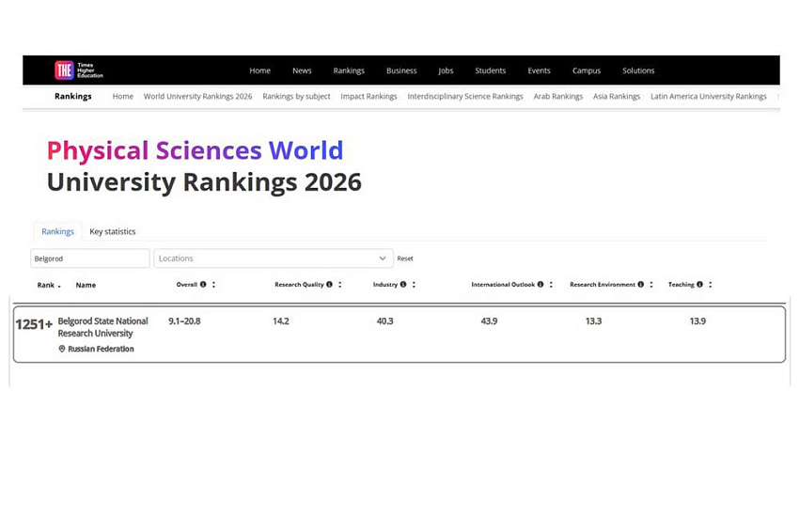This screenshot has height=532, width=799.
Task: Expand the Jobs menu in top navigation
Action: (446, 70)
